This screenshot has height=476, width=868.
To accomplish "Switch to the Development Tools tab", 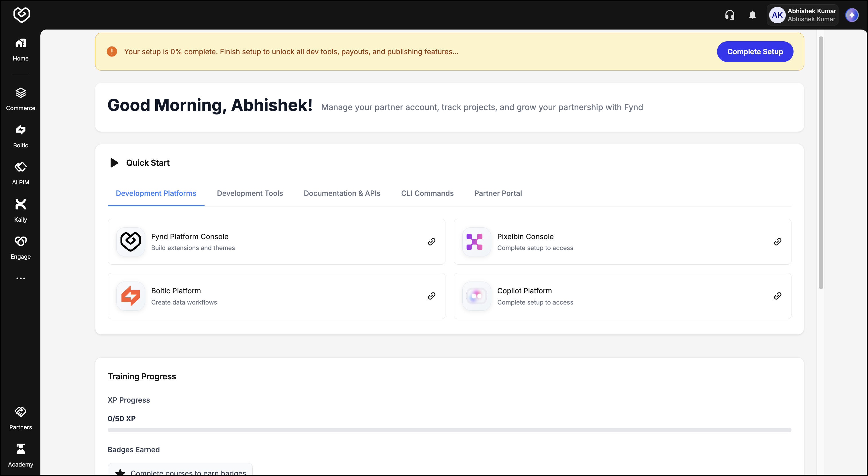I will pos(250,193).
